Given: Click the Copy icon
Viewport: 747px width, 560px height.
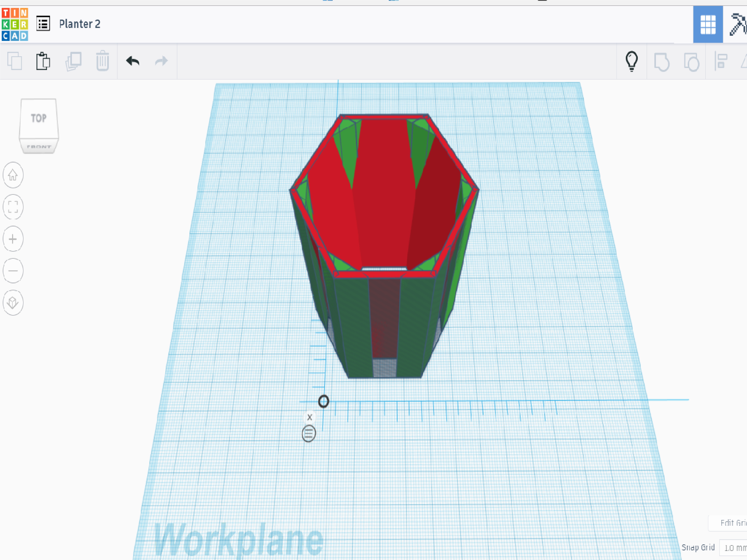Looking at the screenshot, I should coord(15,61).
